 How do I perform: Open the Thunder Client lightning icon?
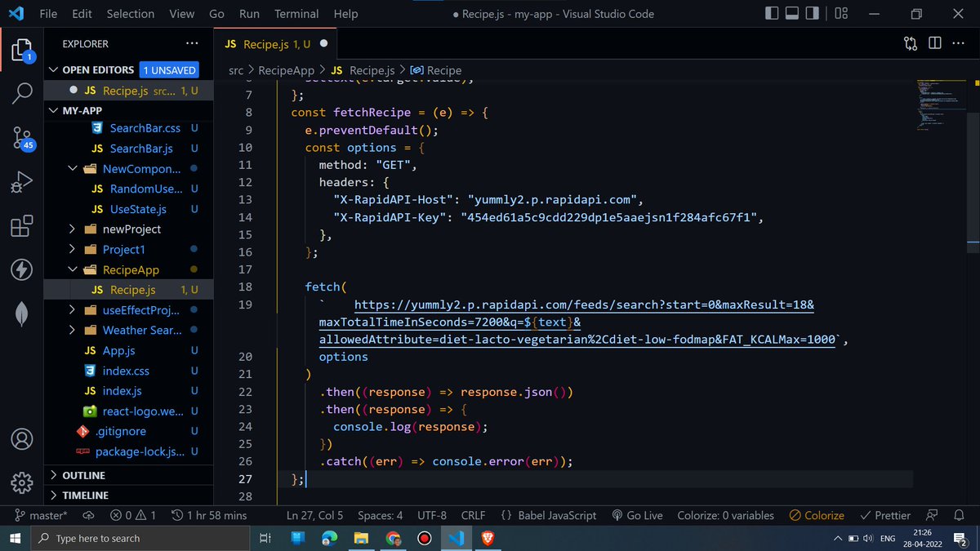pos(22,269)
